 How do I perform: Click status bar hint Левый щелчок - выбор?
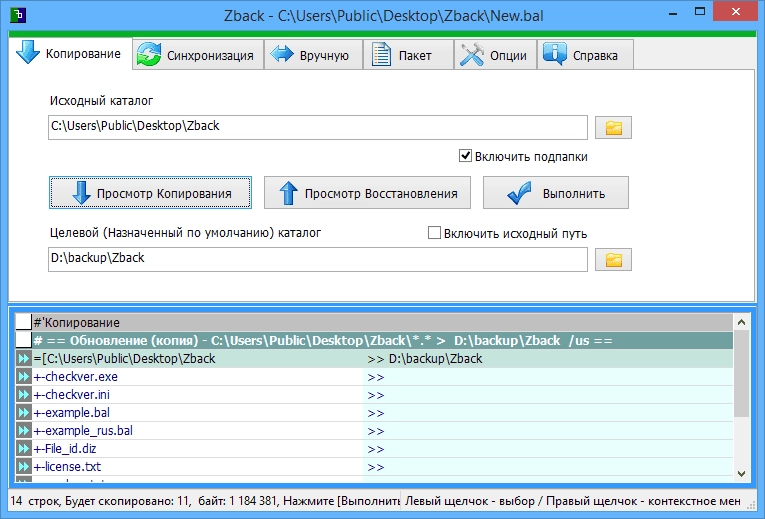(573, 501)
